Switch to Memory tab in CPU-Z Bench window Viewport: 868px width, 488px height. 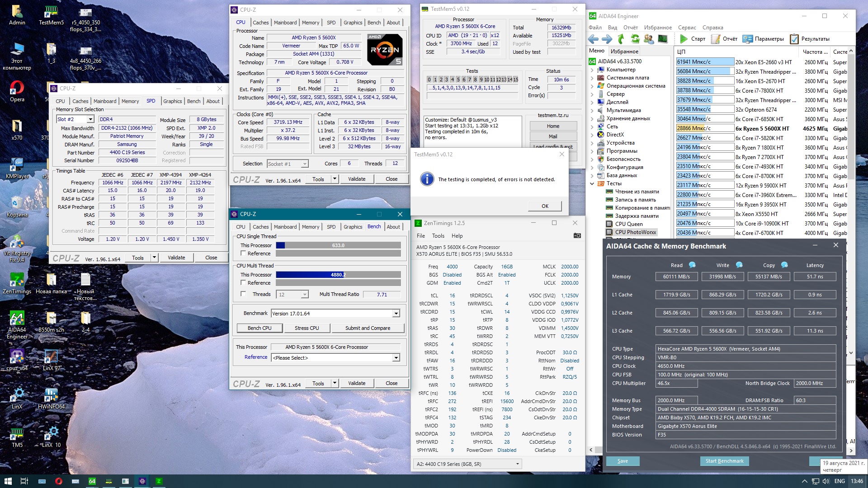pos(311,227)
